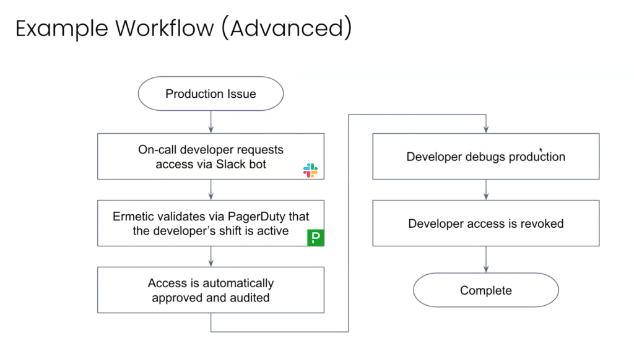Click the 'Example Workflow (Advanced)' slide title
The width and height of the screenshot is (634, 364).
183,28
